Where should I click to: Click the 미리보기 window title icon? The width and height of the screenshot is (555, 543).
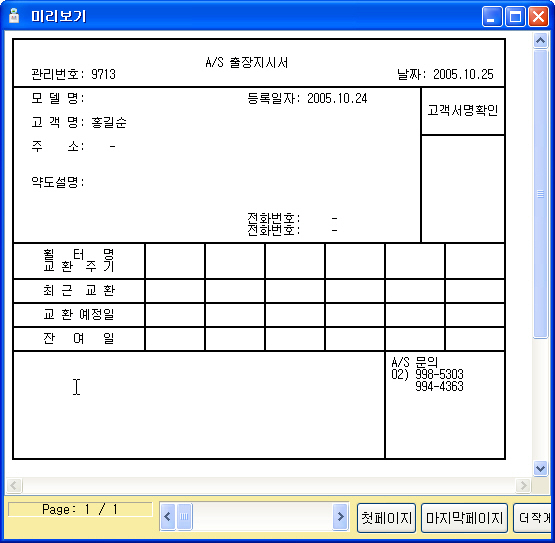14,16
